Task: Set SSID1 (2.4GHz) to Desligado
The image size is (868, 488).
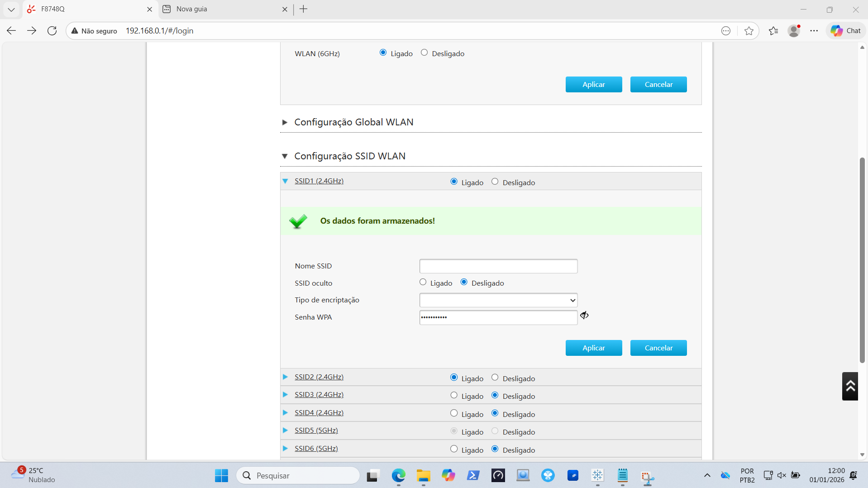Action: [495, 182]
